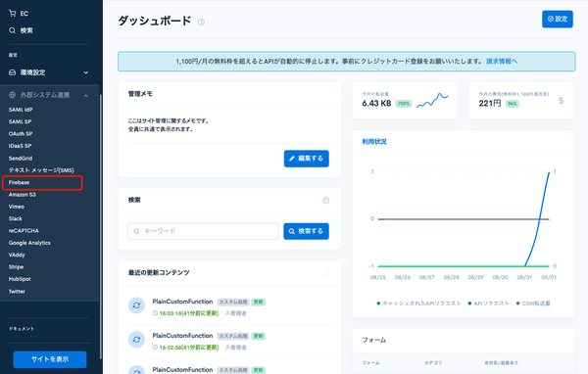Open SendGrid integration settings
The width and height of the screenshot is (588, 374).
tap(21, 159)
